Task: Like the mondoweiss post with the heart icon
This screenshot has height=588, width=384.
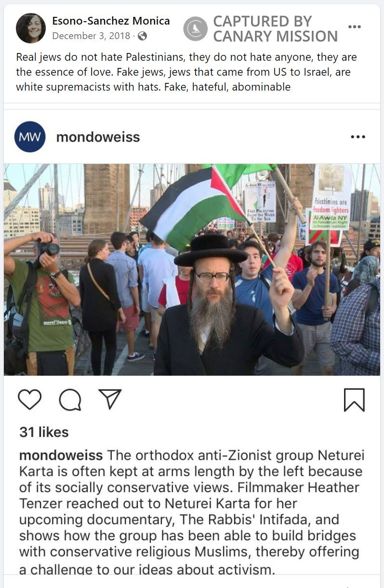Action: click(30, 400)
